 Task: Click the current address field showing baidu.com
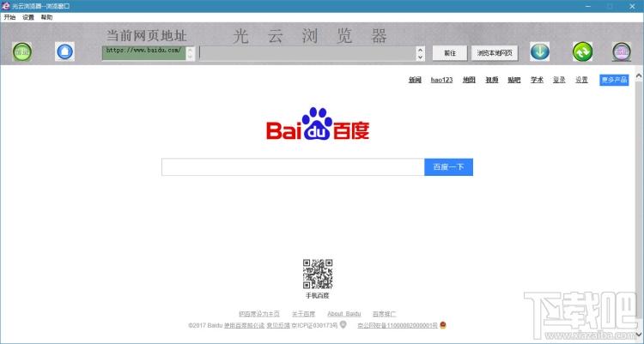click(x=143, y=53)
